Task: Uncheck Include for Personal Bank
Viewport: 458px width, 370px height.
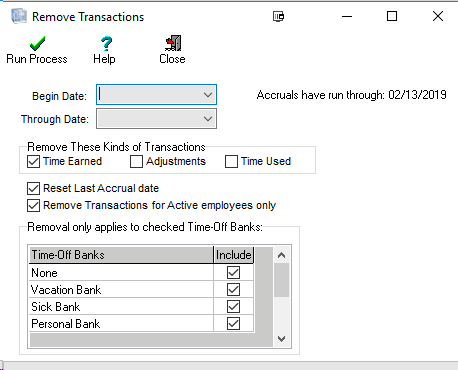Action: [x=233, y=323]
